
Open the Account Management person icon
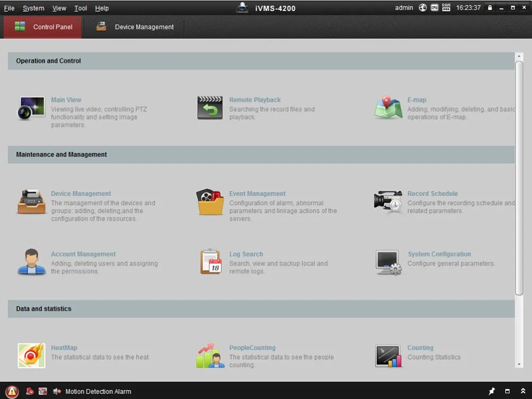pyautogui.click(x=31, y=262)
